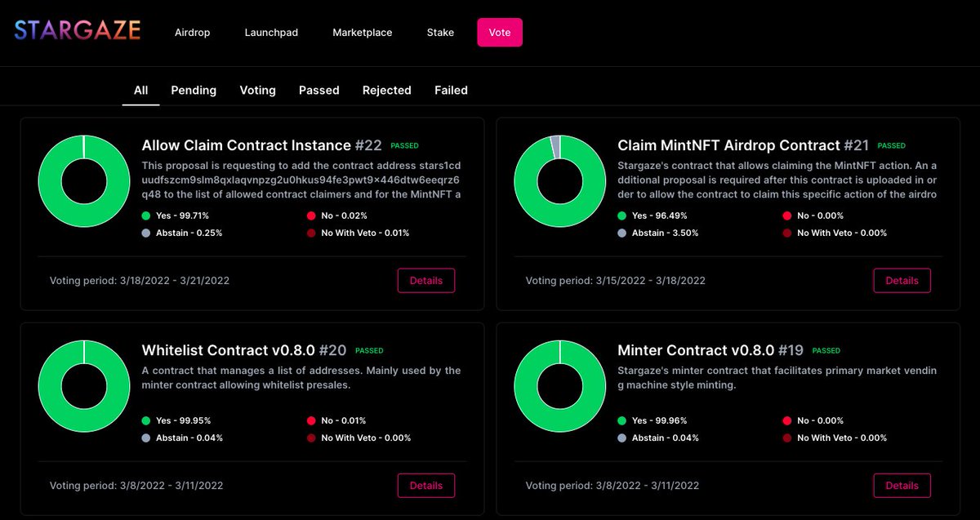
Task: Select the Vote nav button
Action: 500,33
